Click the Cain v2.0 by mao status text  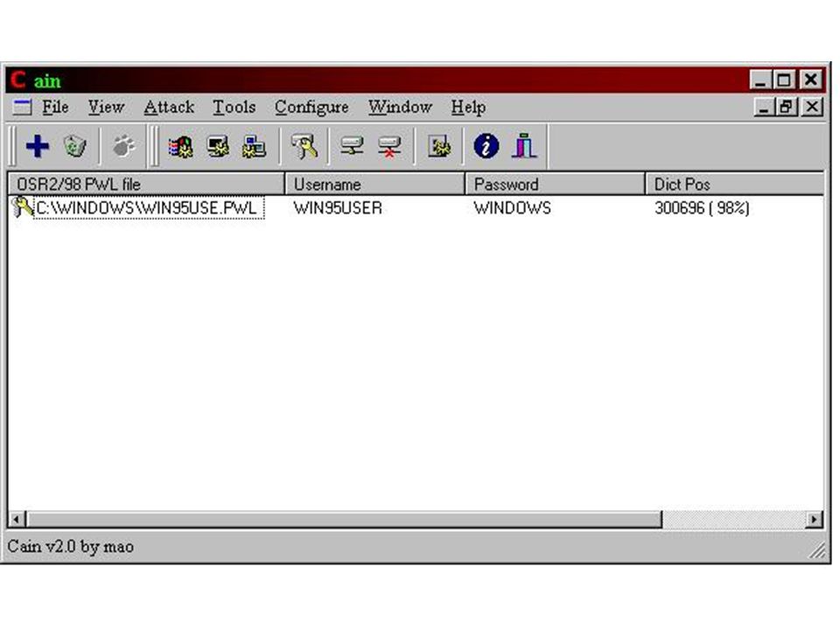pos(70,546)
